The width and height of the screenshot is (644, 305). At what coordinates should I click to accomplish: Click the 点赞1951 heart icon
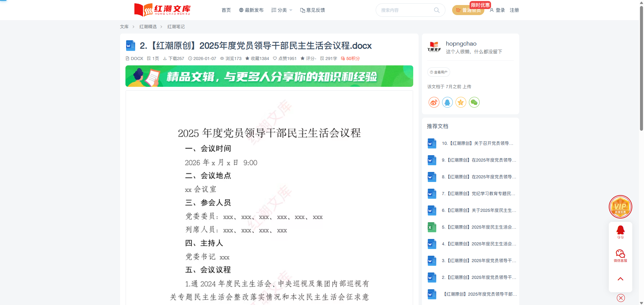[x=275, y=58]
